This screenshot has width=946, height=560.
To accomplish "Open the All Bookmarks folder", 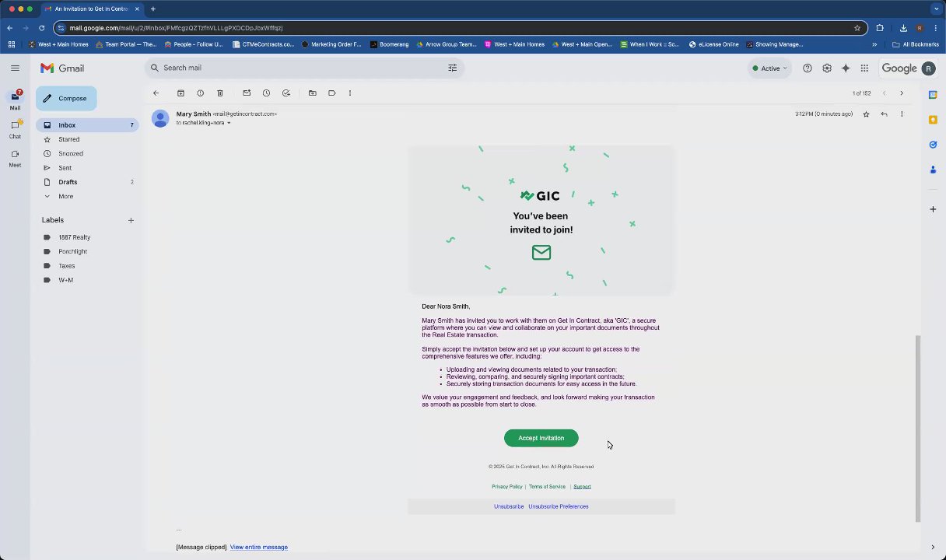I will 916,44.
